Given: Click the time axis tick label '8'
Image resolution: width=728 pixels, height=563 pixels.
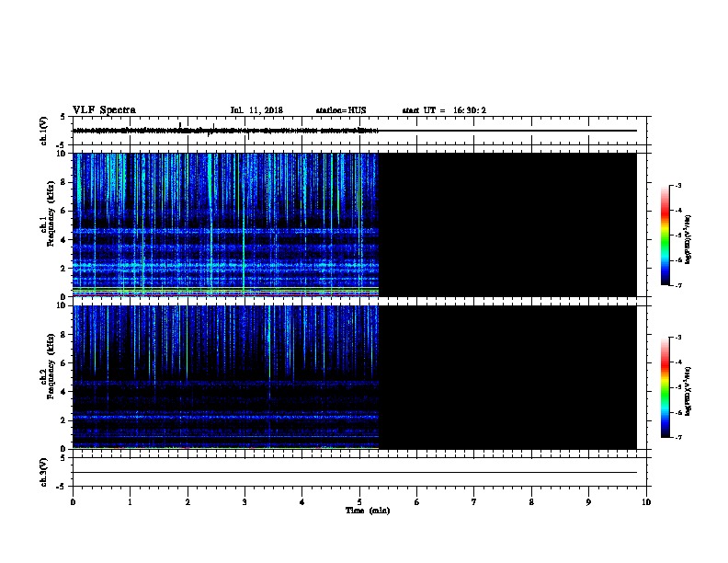Looking at the screenshot, I should click(531, 502).
